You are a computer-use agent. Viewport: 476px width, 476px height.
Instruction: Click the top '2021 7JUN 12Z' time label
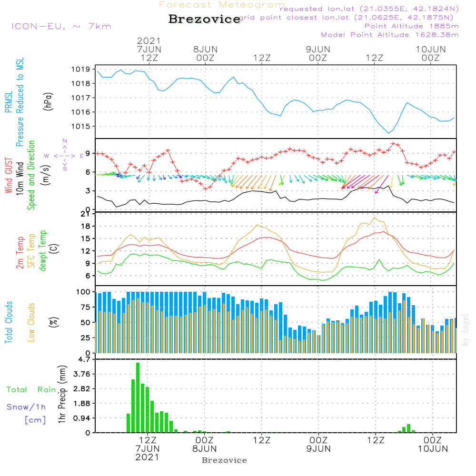[149, 50]
